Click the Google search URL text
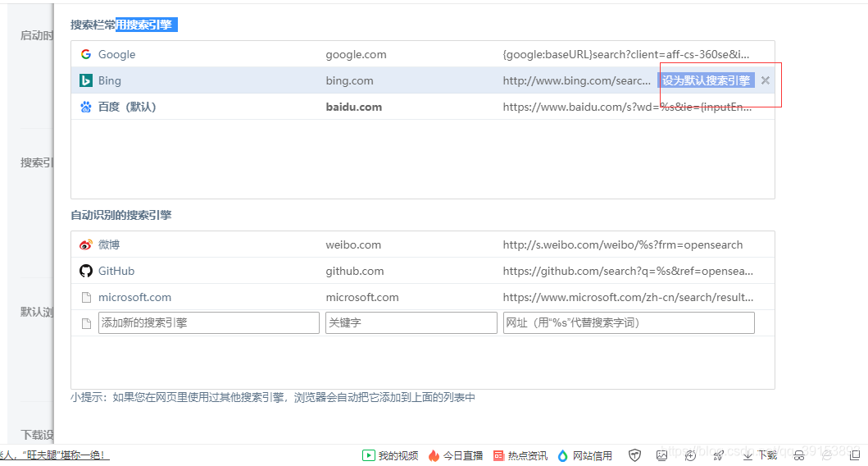Viewport: 868px width, 466px height. [626, 54]
